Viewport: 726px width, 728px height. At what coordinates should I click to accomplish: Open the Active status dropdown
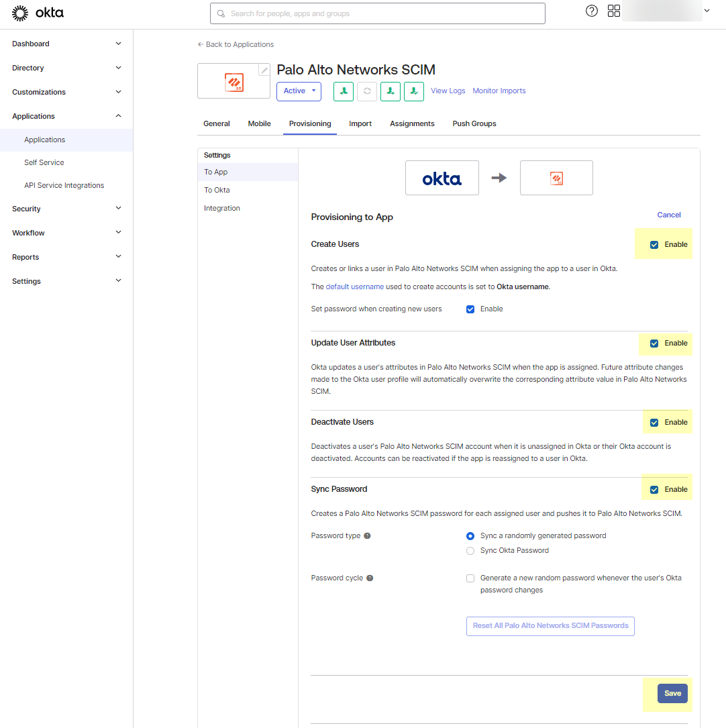pyautogui.click(x=299, y=91)
